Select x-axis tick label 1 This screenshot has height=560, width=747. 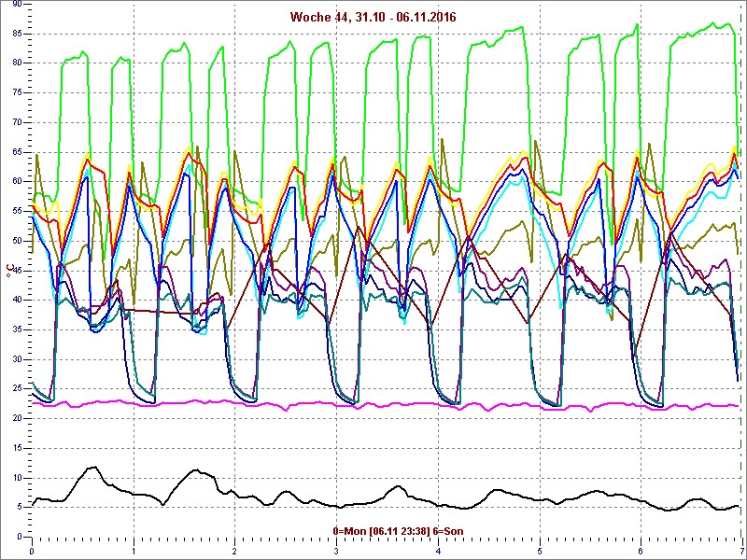click(134, 551)
